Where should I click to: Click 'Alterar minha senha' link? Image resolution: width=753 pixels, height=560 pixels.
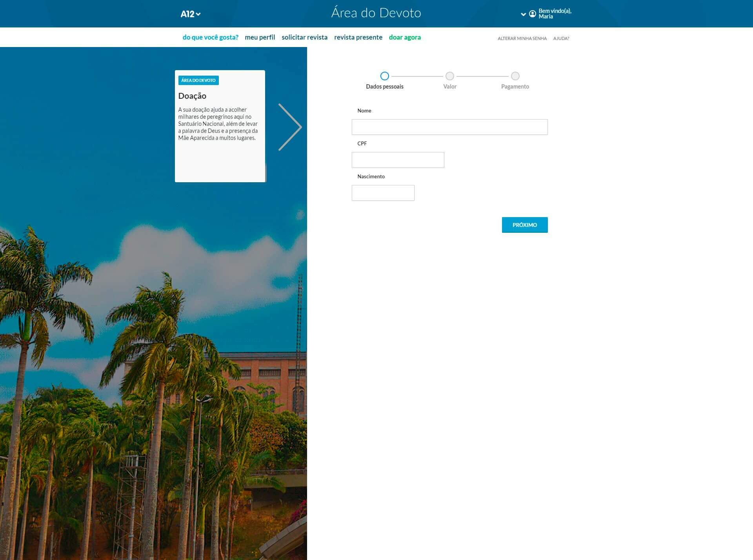tap(522, 38)
